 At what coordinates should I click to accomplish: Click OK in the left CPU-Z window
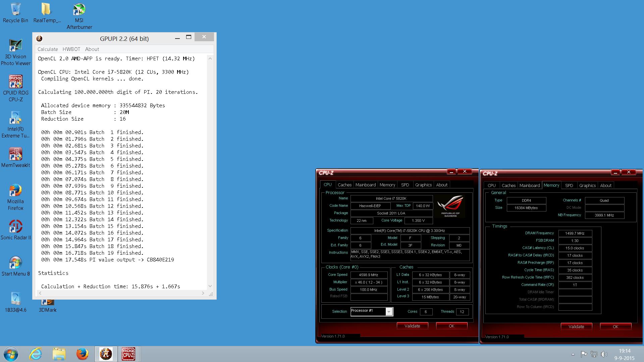451,326
